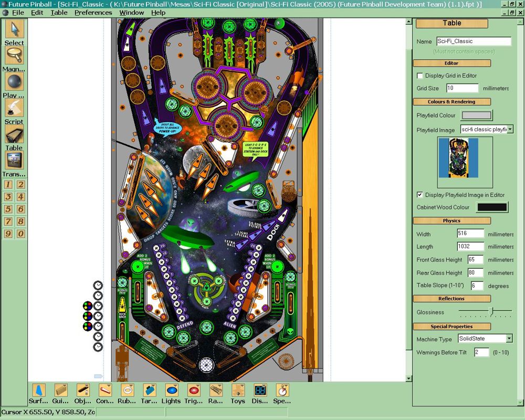Toggle layer 1 button

point(8,184)
